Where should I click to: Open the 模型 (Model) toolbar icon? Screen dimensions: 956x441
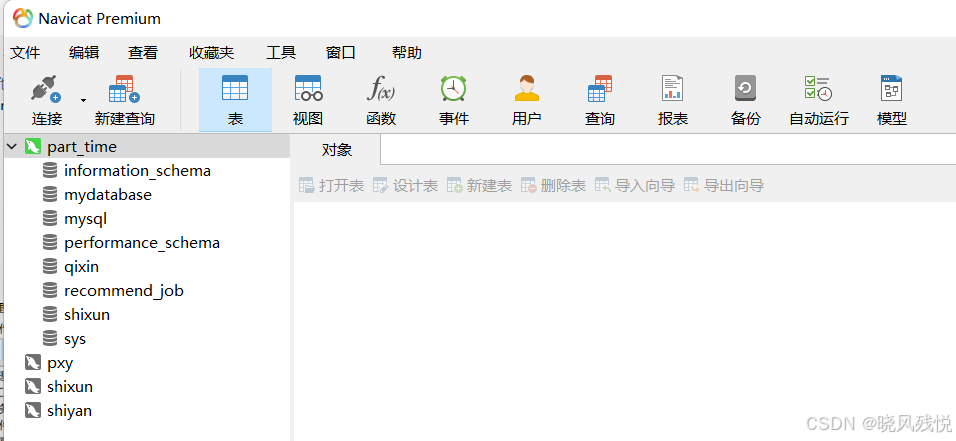pyautogui.click(x=891, y=88)
